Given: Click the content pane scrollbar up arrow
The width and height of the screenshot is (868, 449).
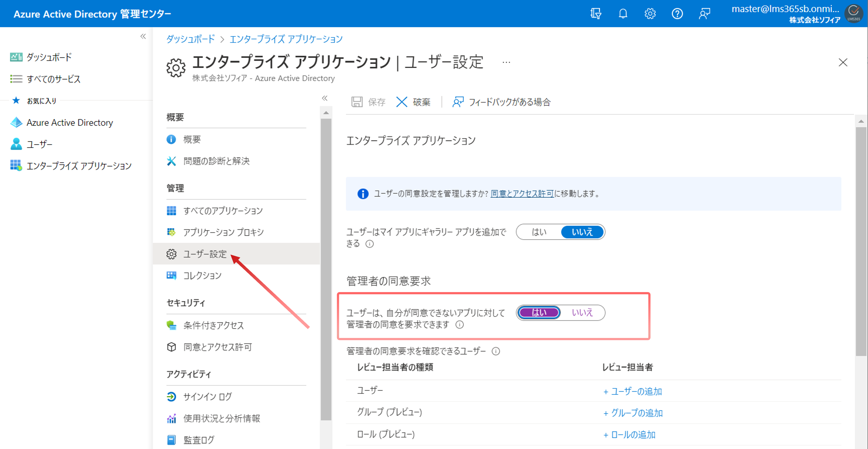Looking at the screenshot, I should pos(861,121).
